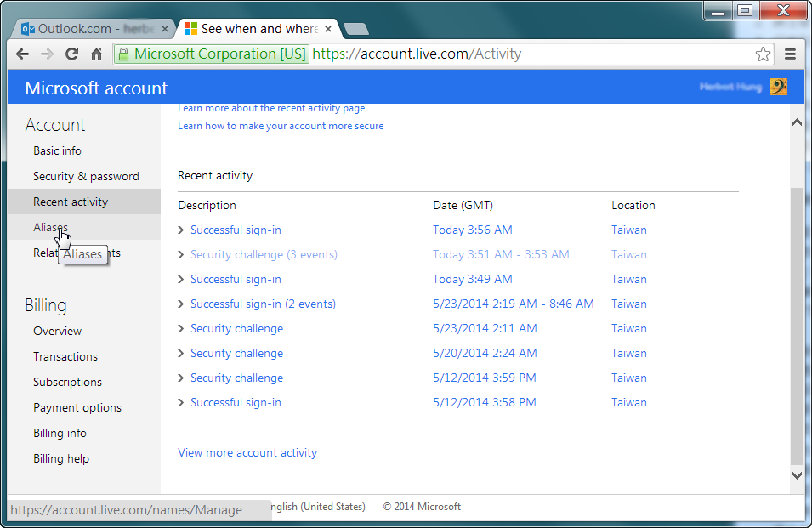Close the Outlook.com tab

(x=165, y=29)
